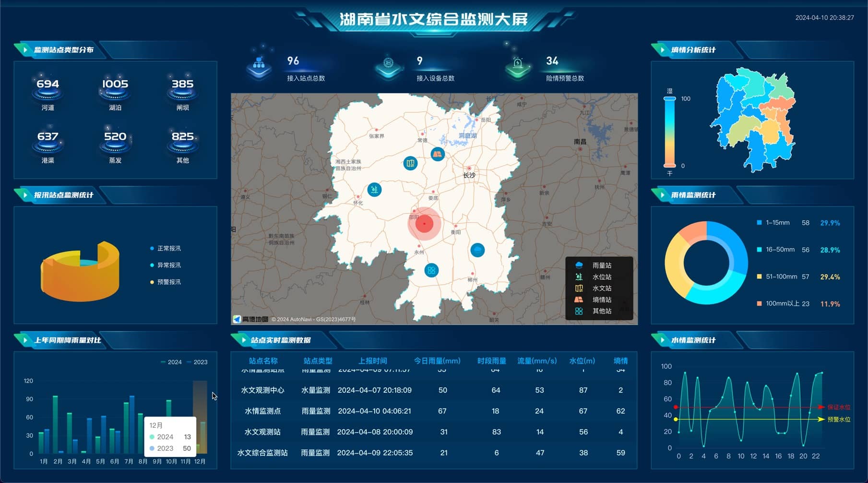This screenshot has width=868, height=483.
Task: Open the 水文综合监测站 table row
Action: [434, 453]
